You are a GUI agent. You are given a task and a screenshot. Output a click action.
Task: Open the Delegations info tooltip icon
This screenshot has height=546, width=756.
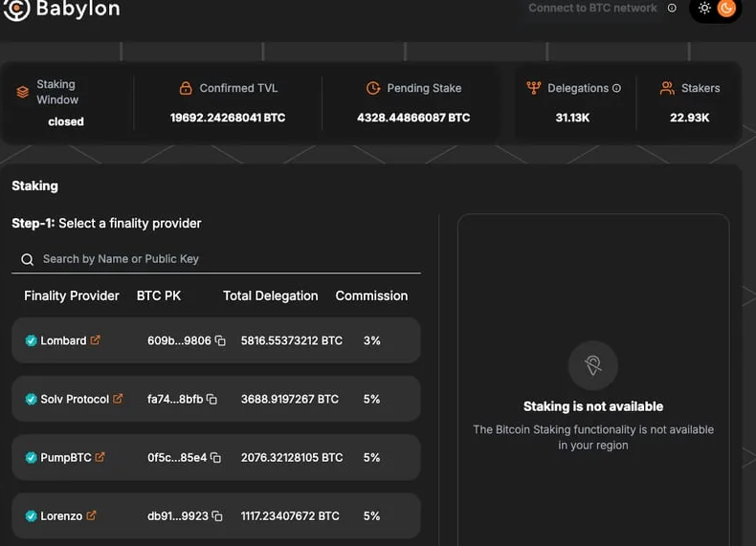616,88
